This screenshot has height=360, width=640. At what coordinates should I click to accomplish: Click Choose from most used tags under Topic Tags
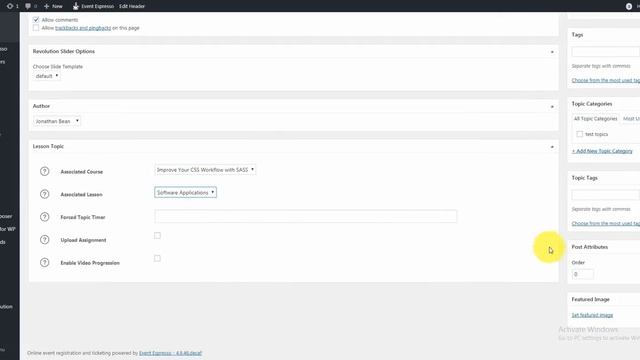tap(606, 224)
